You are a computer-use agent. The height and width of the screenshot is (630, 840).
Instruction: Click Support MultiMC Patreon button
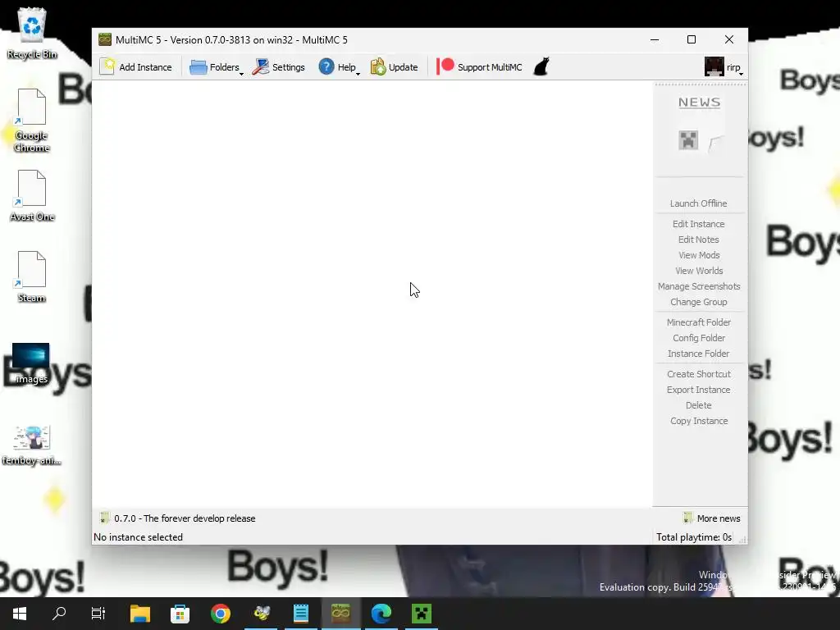click(479, 67)
